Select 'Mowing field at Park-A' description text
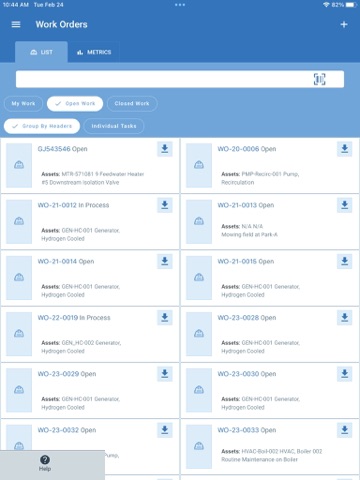 (x=249, y=235)
